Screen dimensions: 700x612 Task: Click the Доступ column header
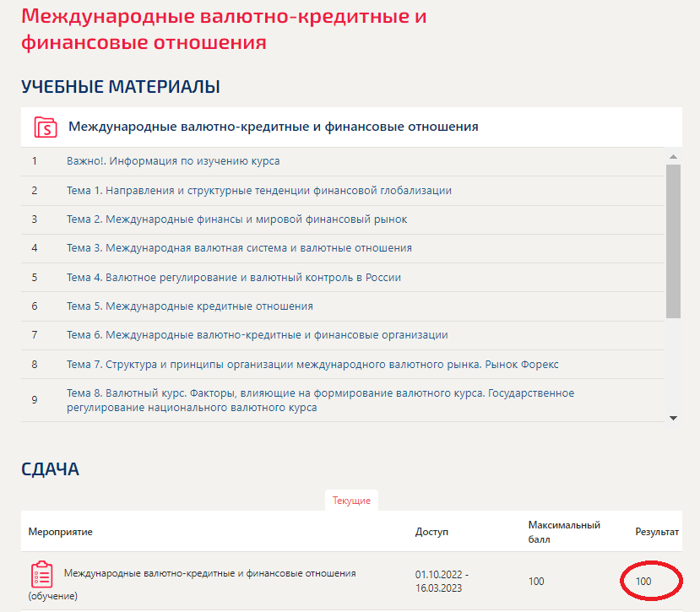(x=431, y=532)
